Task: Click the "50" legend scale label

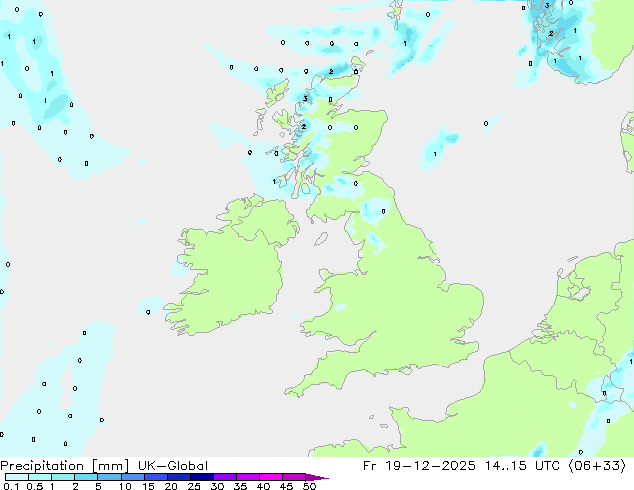Action: click(309, 486)
